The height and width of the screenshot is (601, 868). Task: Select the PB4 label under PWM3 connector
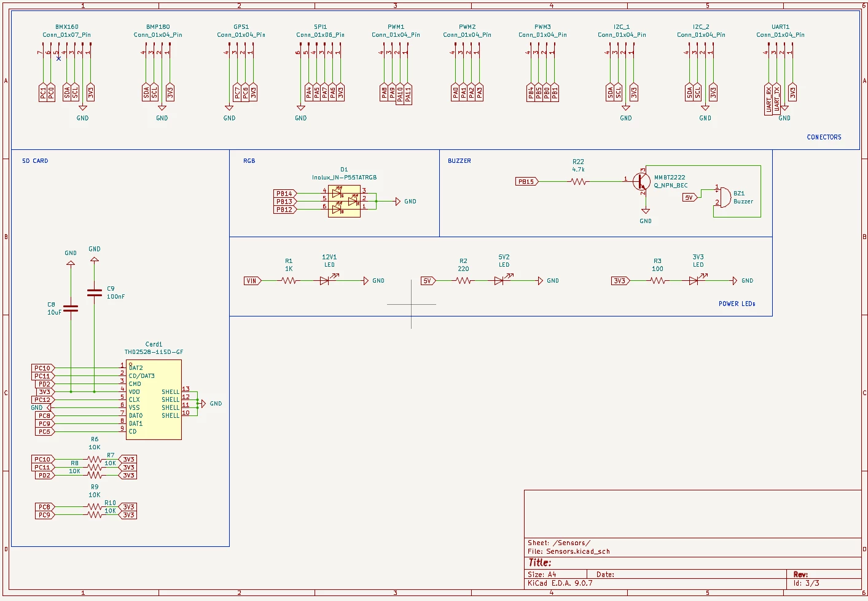click(531, 93)
